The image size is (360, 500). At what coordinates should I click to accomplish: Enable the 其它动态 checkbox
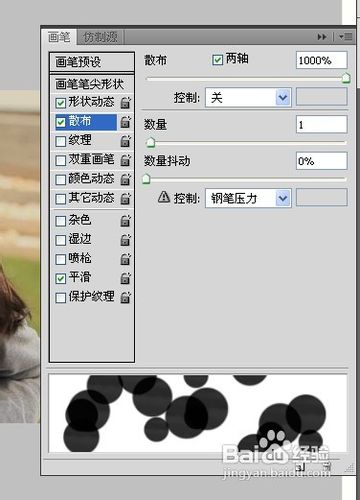coord(61,199)
